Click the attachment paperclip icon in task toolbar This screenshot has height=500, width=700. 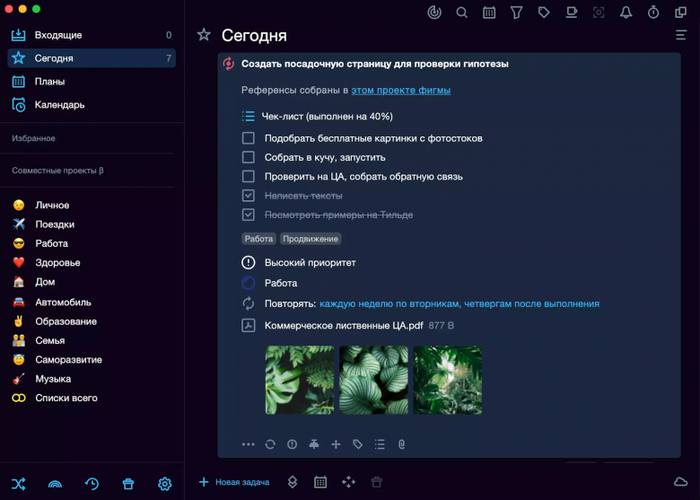click(x=402, y=444)
